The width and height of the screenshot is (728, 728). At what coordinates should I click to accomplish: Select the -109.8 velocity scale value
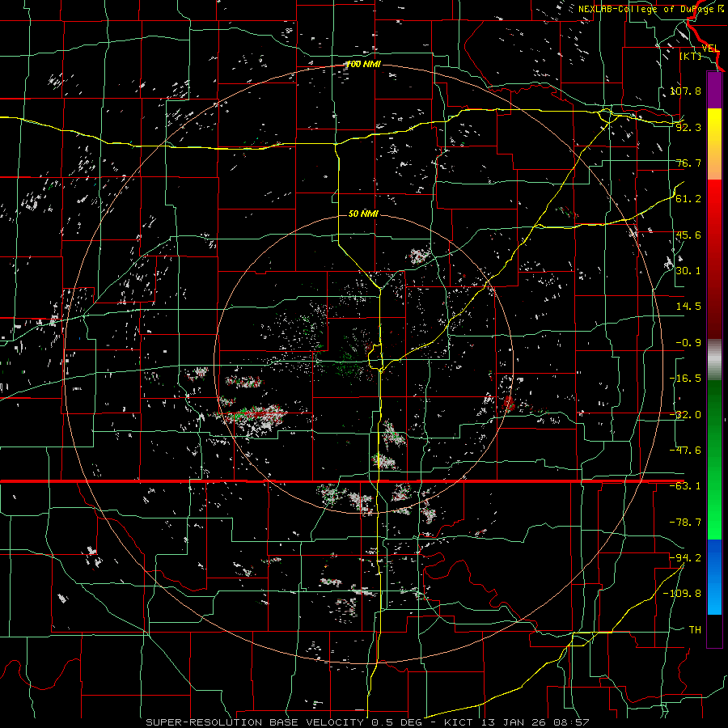pos(683,594)
